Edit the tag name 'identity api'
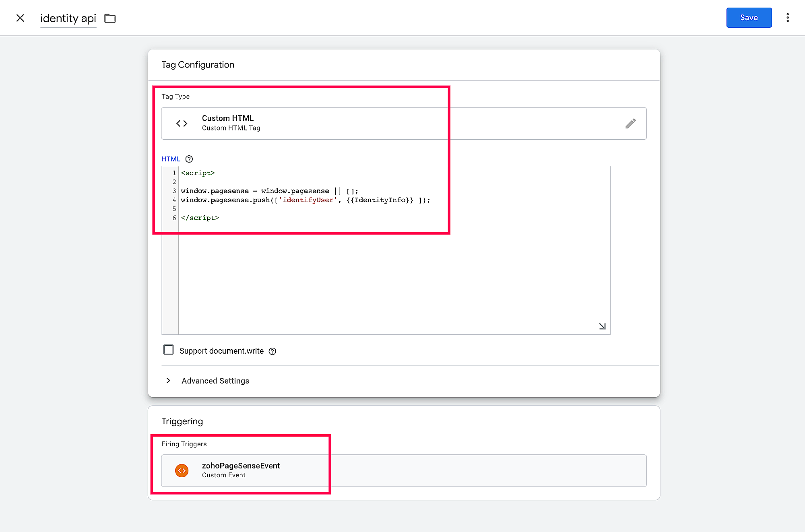The height and width of the screenshot is (532, 805). [68, 19]
